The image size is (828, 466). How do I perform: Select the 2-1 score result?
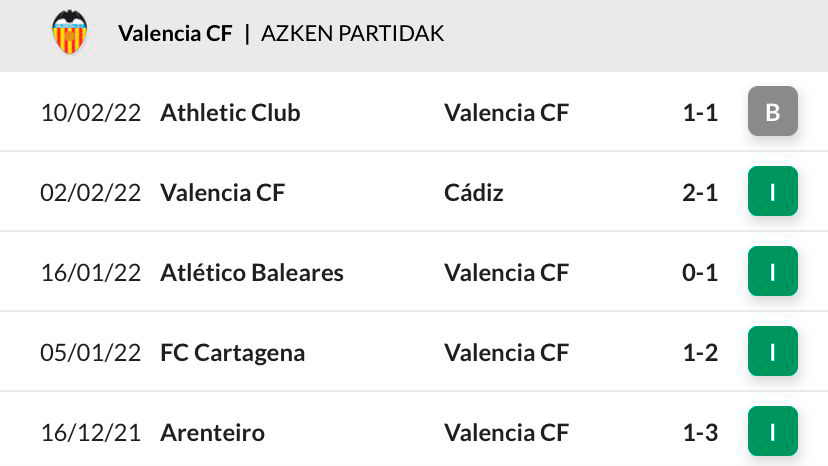pos(700,193)
